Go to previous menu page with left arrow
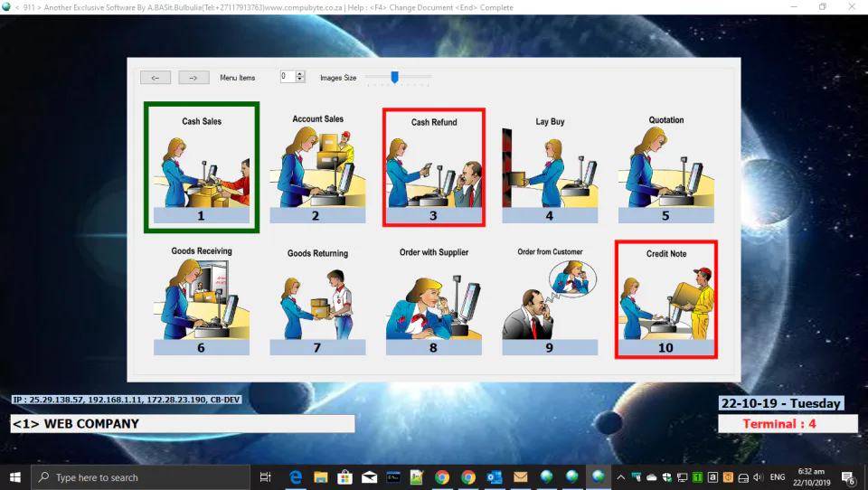The image size is (868, 490). pos(156,78)
